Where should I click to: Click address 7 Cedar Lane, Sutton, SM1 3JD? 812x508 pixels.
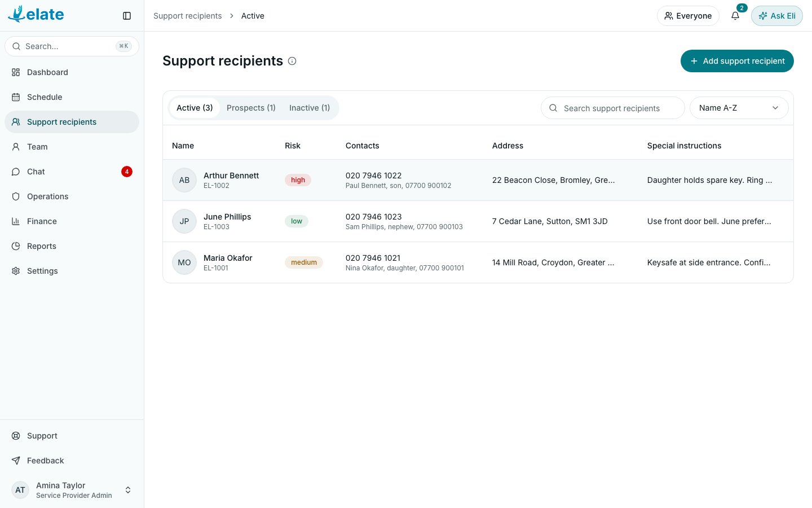click(550, 221)
